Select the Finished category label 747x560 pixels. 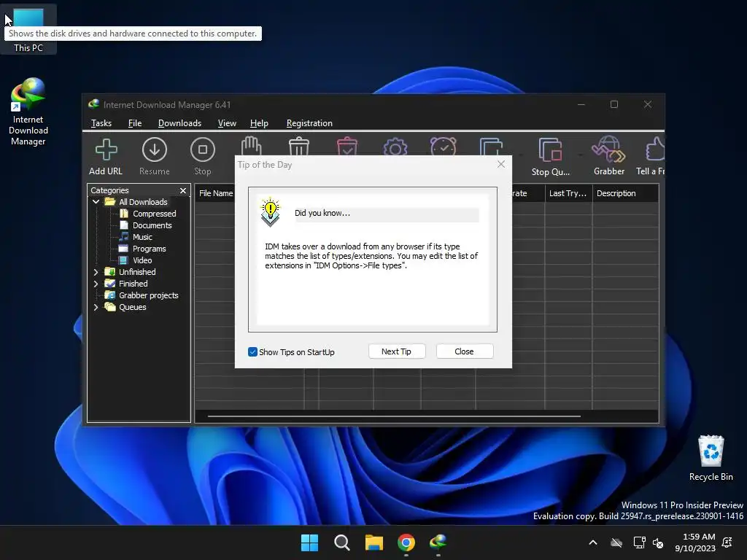[x=133, y=284]
